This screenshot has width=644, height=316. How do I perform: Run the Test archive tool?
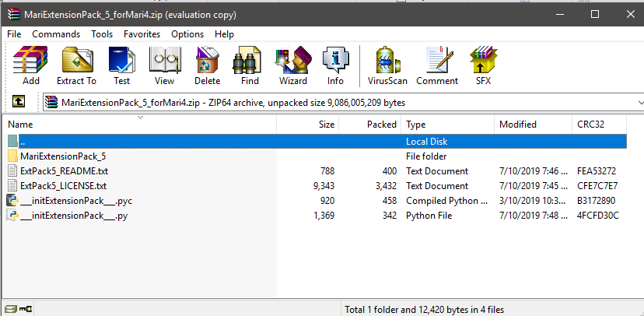[121, 65]
